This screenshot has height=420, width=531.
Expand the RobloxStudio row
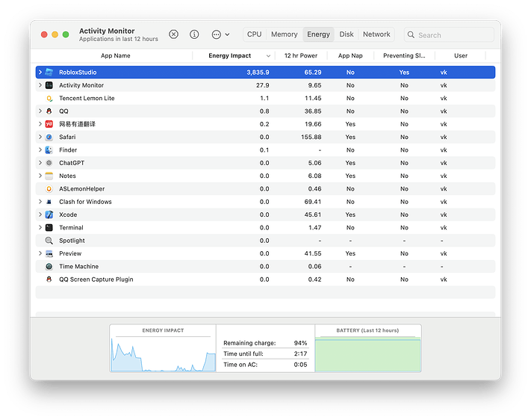tap(40, 72)
